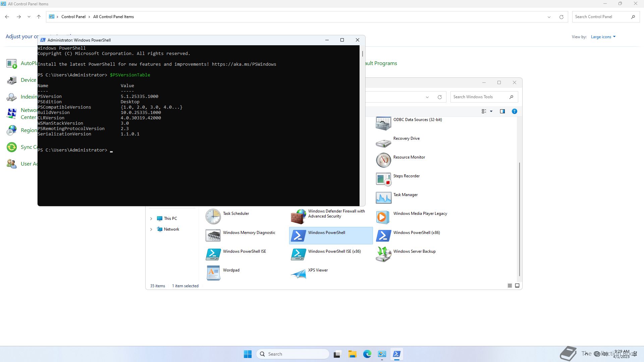Open the Default Programs link
The width and height of the screenshot is (644, 362).
click(x=381, y=63)
